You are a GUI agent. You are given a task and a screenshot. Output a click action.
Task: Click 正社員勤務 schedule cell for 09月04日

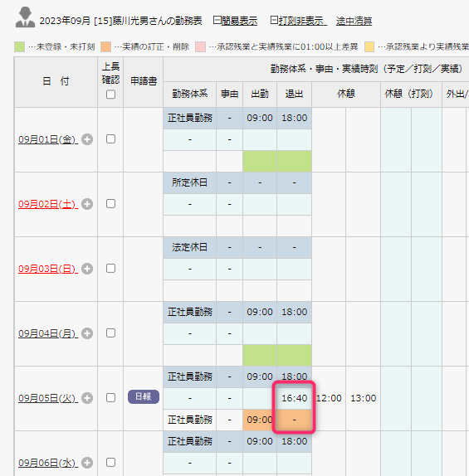pyautogui.click(x=189, y=312)
